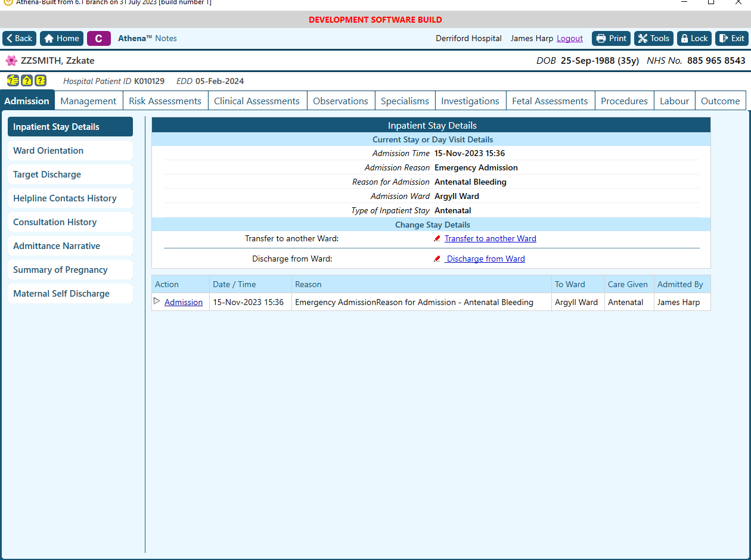The height and width of the screenshot is (560, 751).
Task: Select the Admission tab
Action: pos(27,101)
